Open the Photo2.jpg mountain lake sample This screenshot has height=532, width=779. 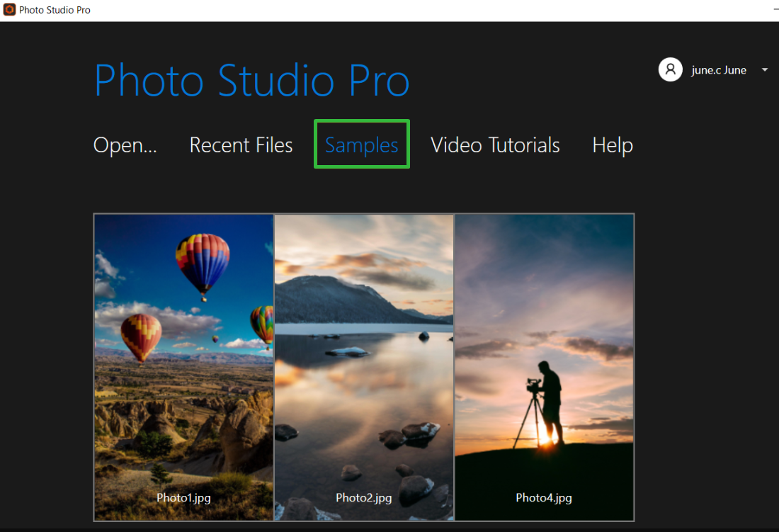364,367
